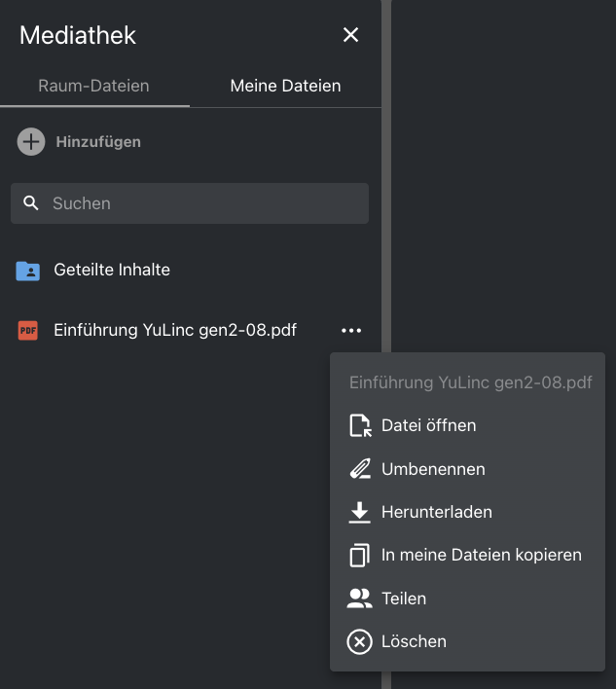This screenshot has height=689, width=616.
Task: Click the magnifier search icon
Action: pyautogui.click(x=31, y=203)
